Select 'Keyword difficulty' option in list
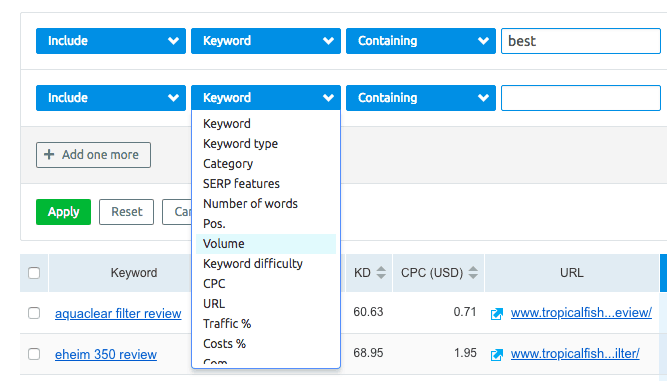 [266, 264]
